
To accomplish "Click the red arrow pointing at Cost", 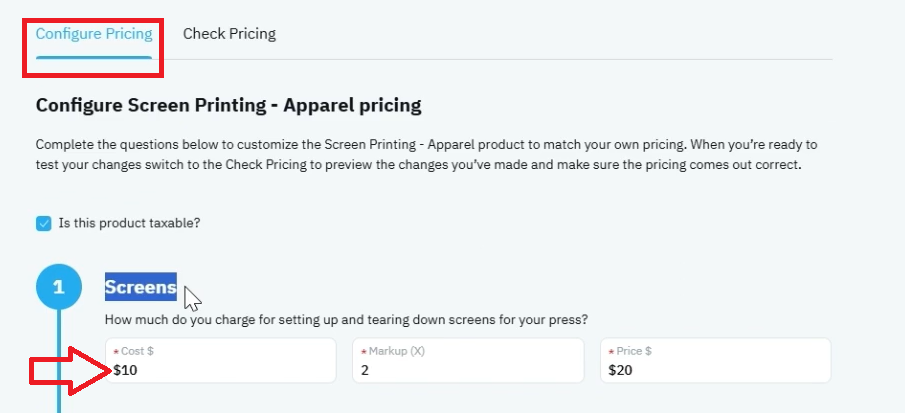I will click(x=70, y=370).
